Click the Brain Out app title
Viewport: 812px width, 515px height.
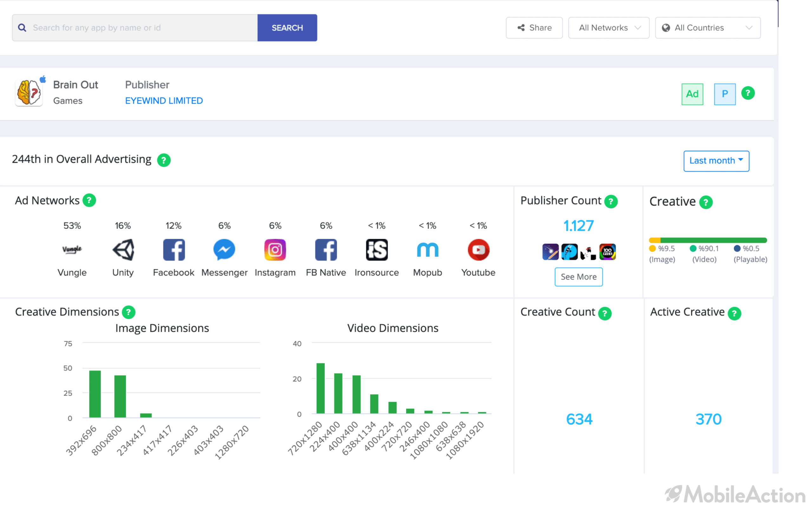pyautogui.click(x=75, y=85)
